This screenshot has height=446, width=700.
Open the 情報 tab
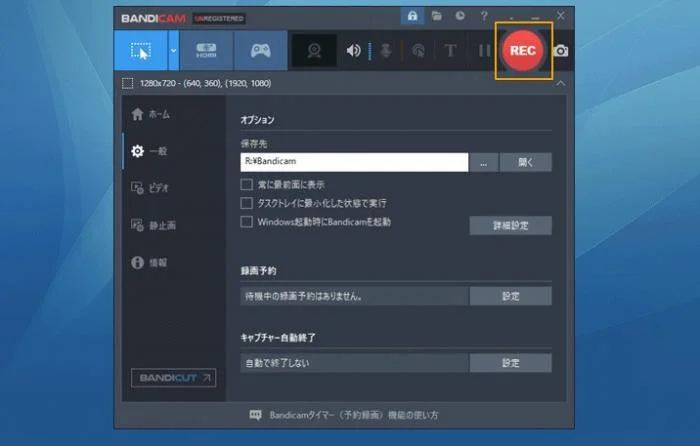tap(151, 263)
